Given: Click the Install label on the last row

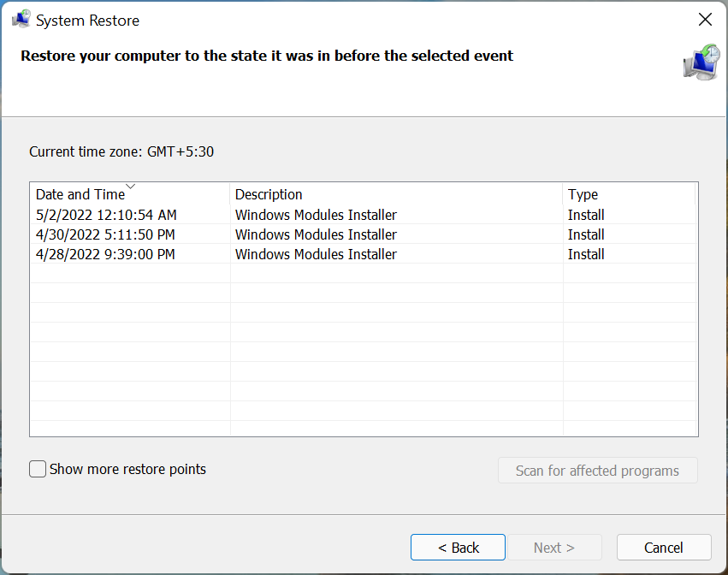Looking at the screenshot, I should tap(586, 254).
